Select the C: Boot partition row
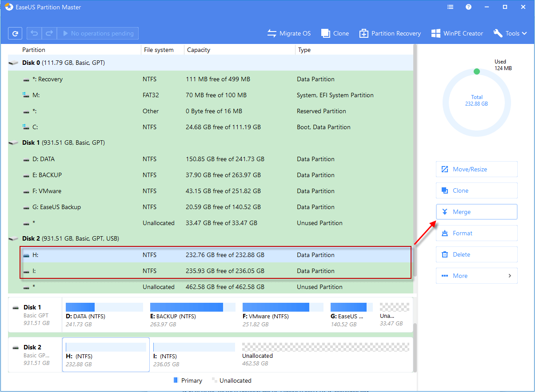This screenshot has width=535, height=392. pos(211,127)
